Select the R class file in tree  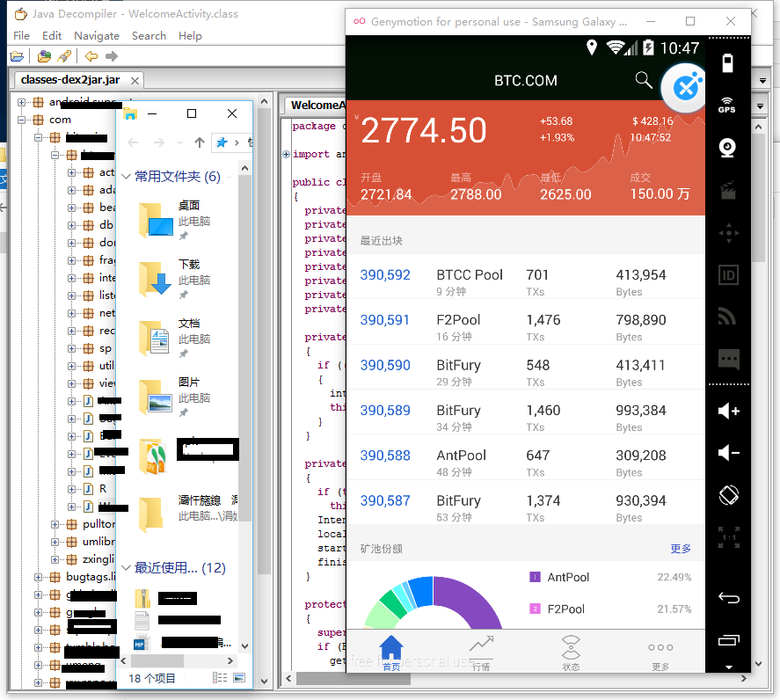click(x=103, y=489)
